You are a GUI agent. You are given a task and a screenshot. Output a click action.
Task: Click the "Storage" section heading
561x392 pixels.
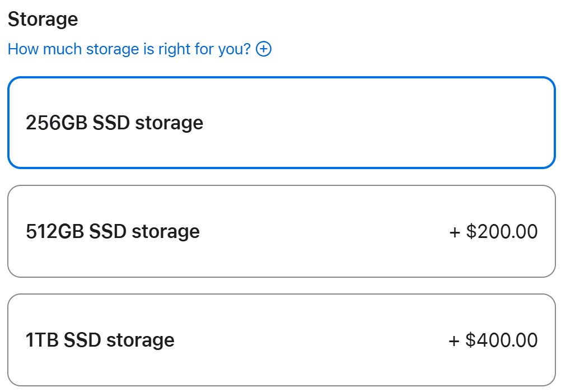(43, 20)
